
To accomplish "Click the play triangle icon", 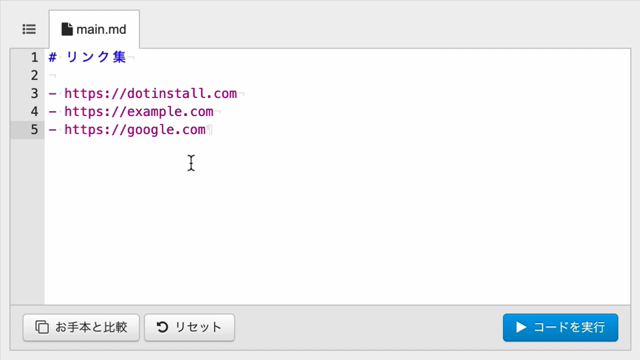I will [521, 327].
